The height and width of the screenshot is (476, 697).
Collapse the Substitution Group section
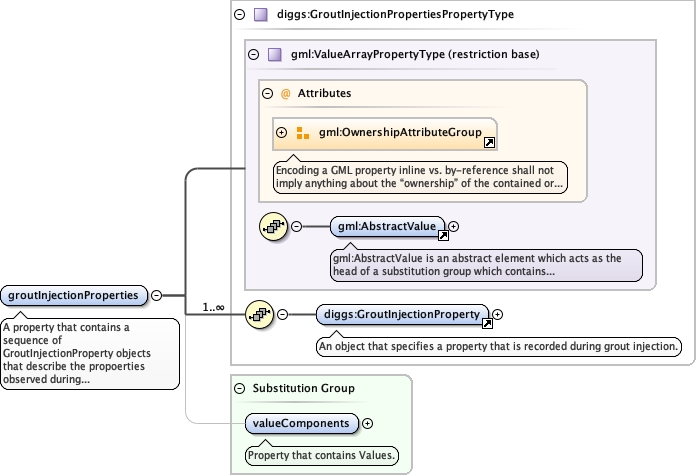tap(239, 388)
